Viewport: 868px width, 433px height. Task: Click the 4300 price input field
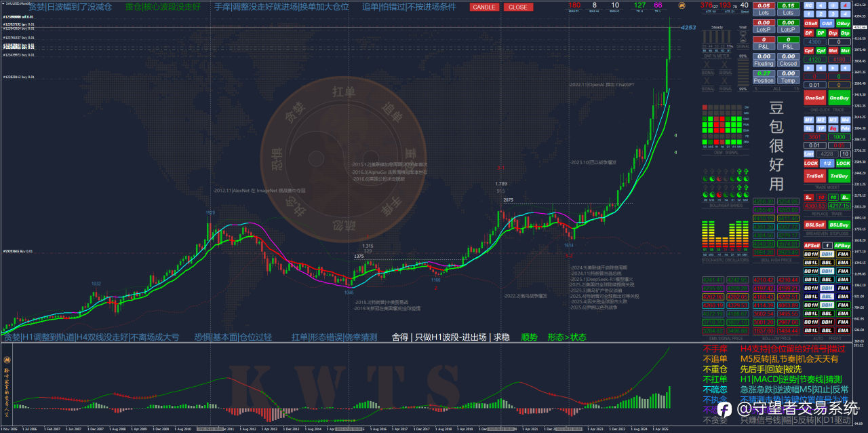tap(815, 41)
